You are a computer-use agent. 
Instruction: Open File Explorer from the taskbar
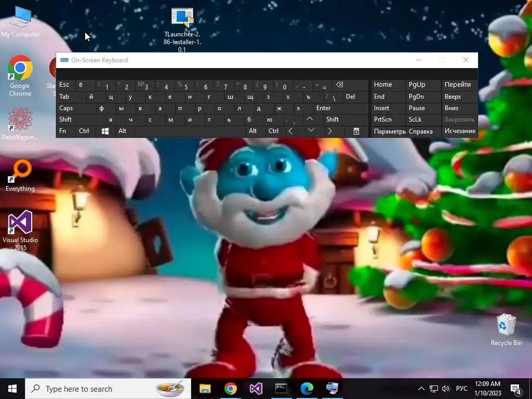[x=205, y=389]
